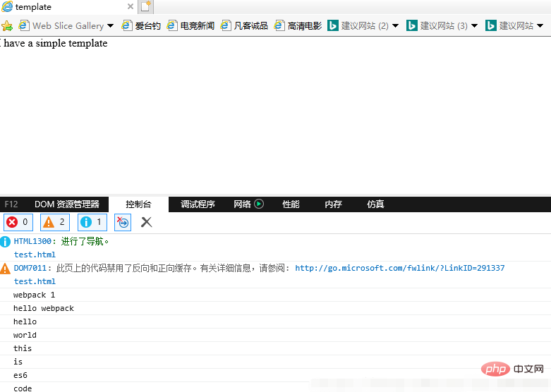Screen dimensions: 551x392
Task: Open the 建议网站 (2) favorites folder
Action: coord(365,25)
